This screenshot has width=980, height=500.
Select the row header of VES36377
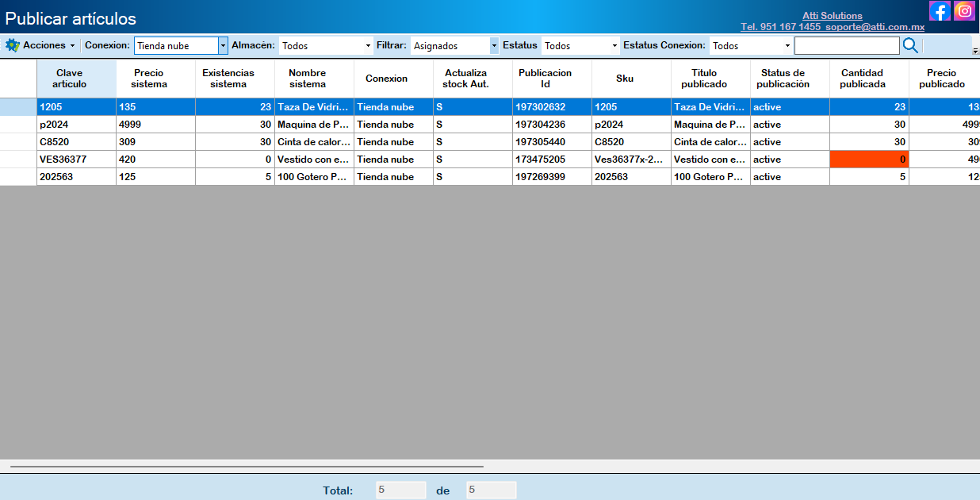pos(18,160)
